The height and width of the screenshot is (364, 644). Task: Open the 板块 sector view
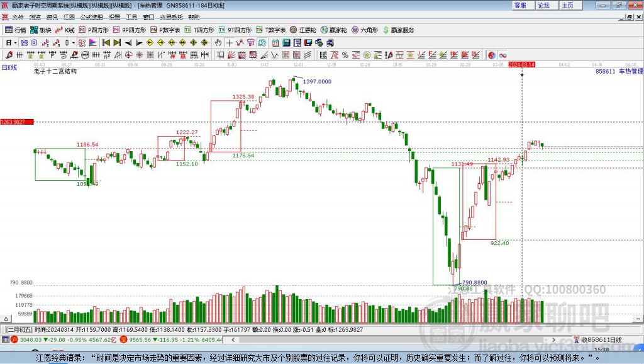(x=41, y=30)
